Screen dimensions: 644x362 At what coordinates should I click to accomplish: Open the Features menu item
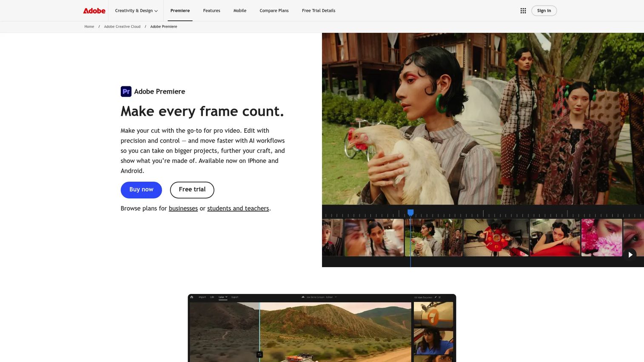tap(211, 11)
